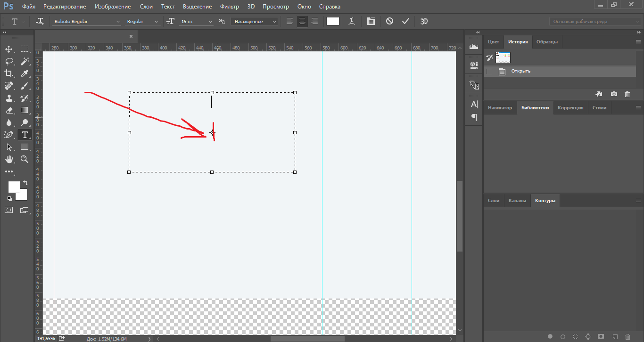Click the text color swatch
Viewport: 644px width, 342px height.
[333, 21]
